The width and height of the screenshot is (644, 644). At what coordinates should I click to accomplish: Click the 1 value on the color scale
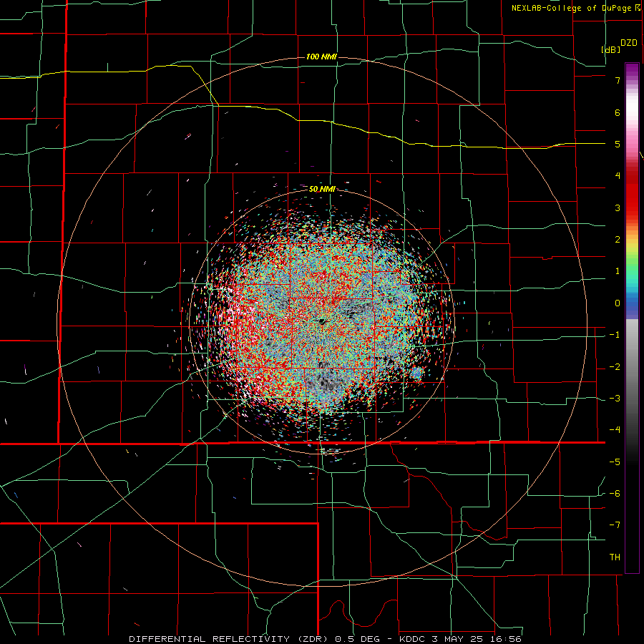tap(618, 271)
